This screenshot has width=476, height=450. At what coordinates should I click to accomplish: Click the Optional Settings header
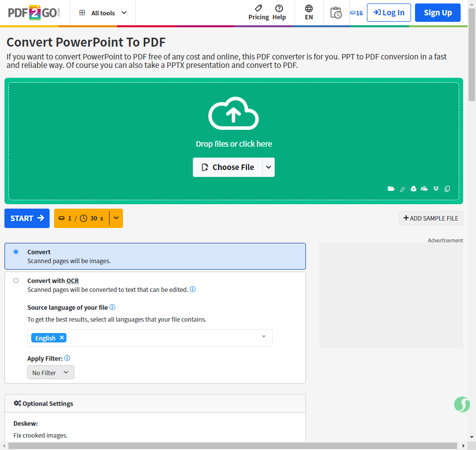pos(155,403)
